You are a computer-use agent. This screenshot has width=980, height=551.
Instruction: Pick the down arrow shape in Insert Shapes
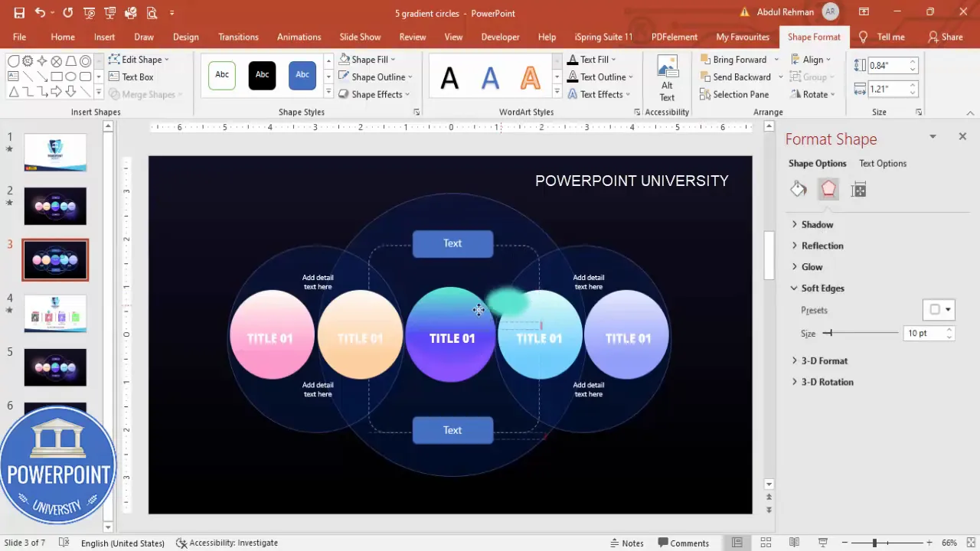click(70, 92)
